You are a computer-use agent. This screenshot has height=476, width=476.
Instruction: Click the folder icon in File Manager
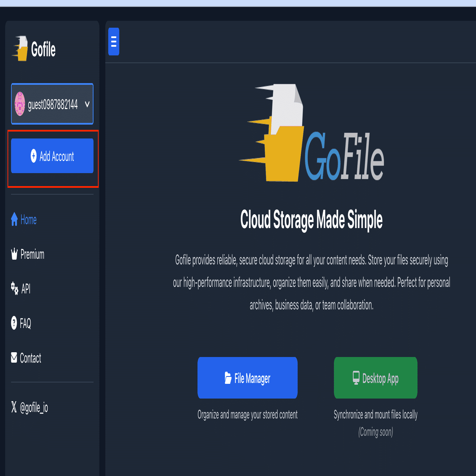point(228,378)
